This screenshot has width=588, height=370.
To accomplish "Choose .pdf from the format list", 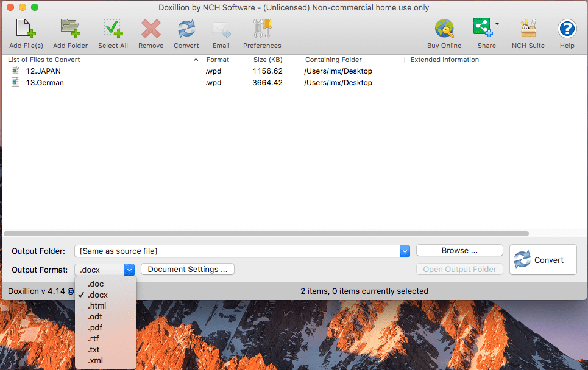I will [x=106, y=327].
